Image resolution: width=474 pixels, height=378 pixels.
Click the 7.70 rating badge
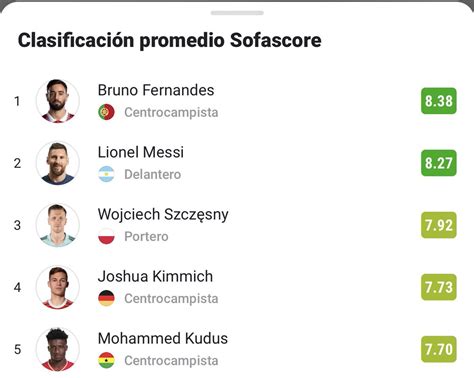click(439, 349)
